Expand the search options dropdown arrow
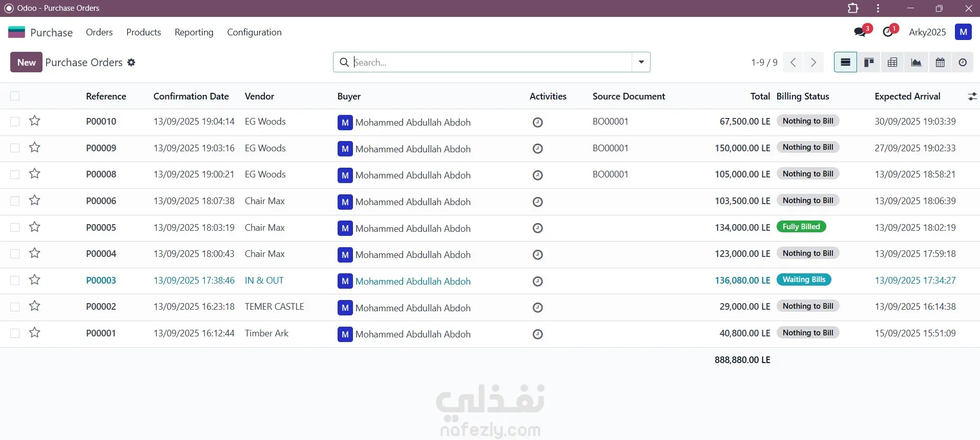 click(x=641, y=62)
